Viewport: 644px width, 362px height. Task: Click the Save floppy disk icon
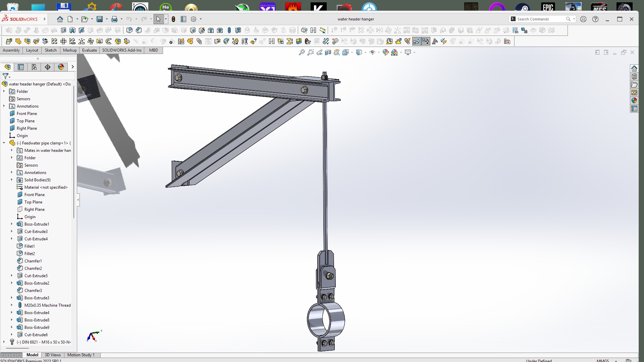(100, 19)
